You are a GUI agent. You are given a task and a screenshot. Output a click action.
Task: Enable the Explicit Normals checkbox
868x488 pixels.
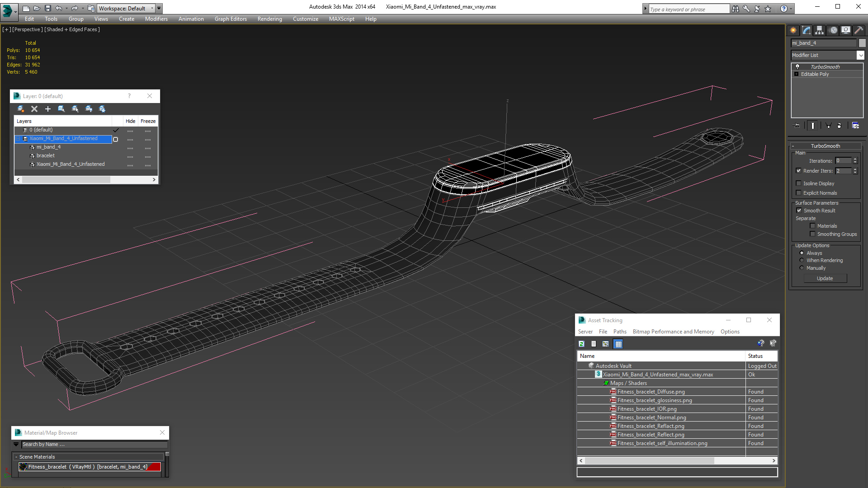point(798,193)
